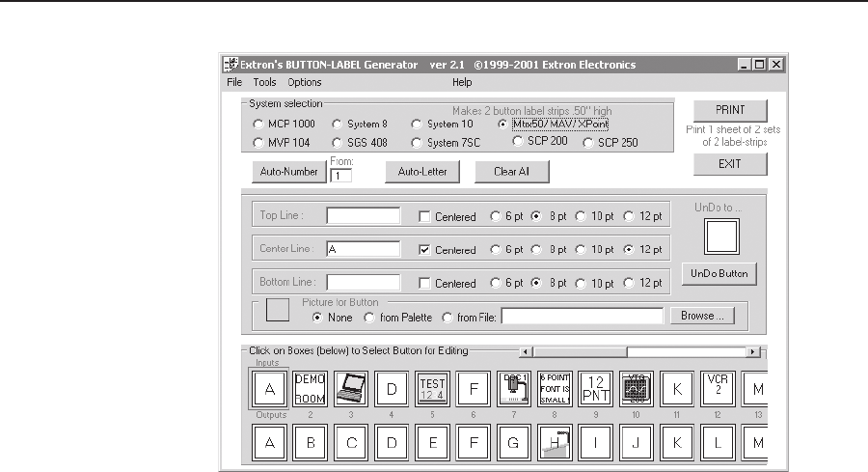This screenshot has width=868, height=472.
Task: Choose MCP 1000 system
Action: click(284, 125)
